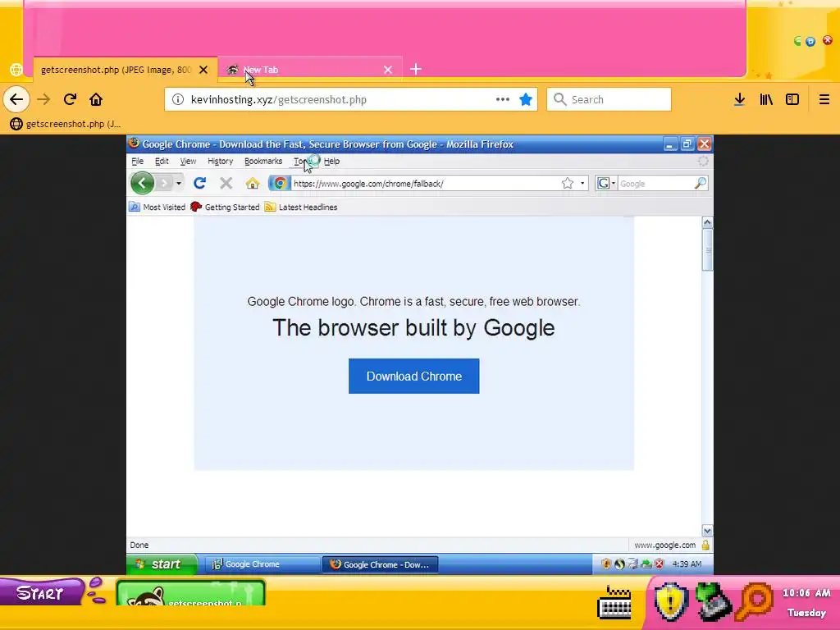The image size is (840, 630).
Task: Click the inner search magnifier icon
Action: (x=701, y=183)
